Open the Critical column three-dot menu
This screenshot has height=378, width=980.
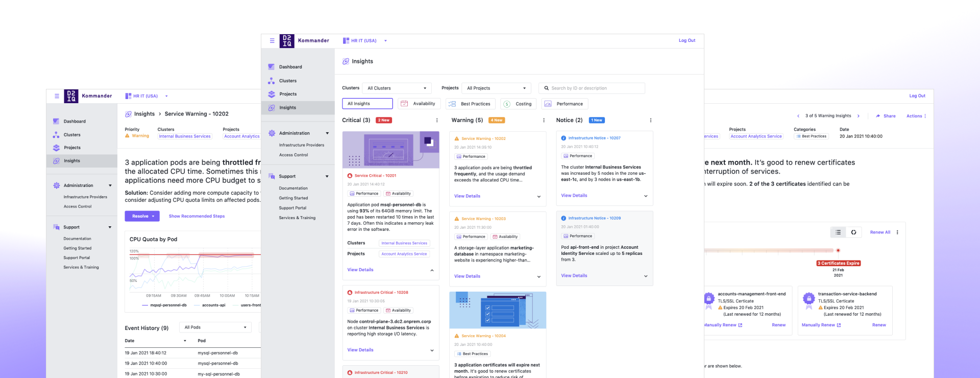tap(437, 121)
